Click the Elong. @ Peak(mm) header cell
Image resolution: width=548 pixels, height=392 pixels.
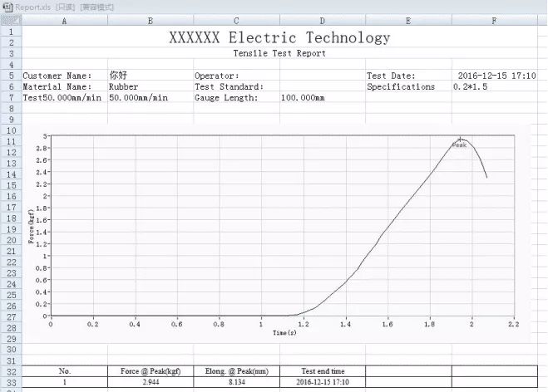tap(235, 371)
